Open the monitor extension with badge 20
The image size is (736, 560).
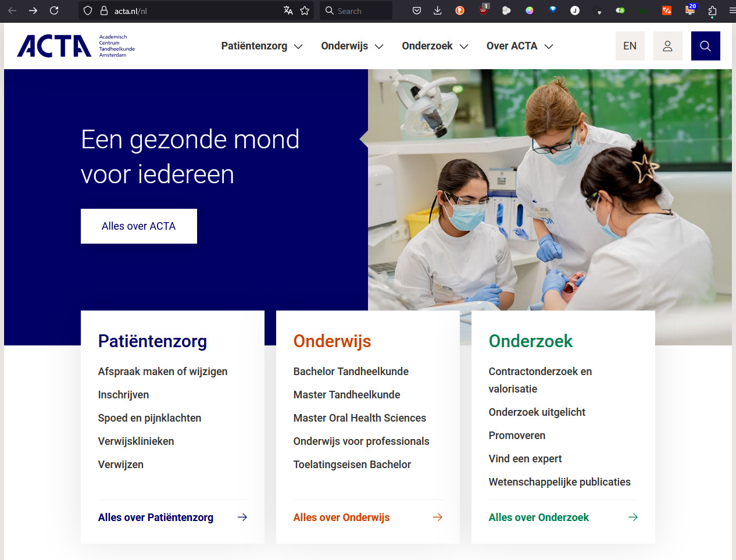[x=691, y=9]
